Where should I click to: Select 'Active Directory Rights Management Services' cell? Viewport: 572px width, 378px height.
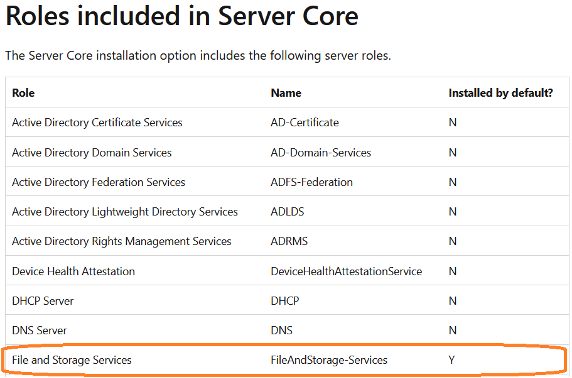click(x=121, y=241)
